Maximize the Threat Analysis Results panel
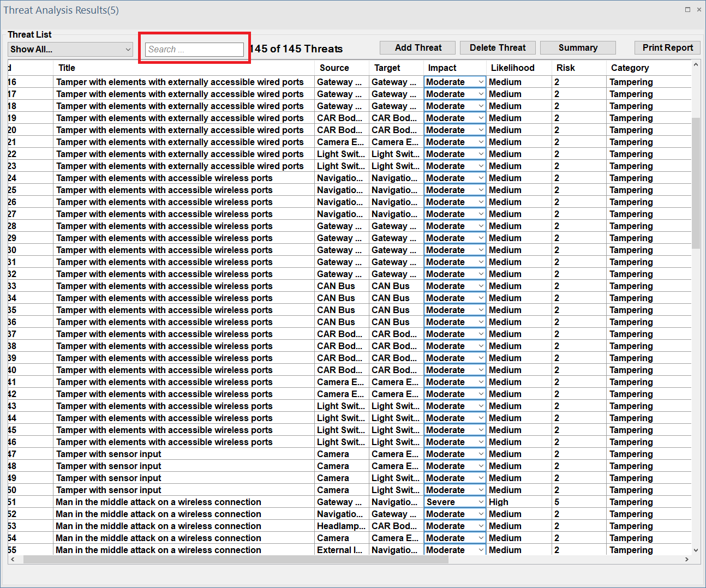The height and width of the screenshot is (588, 706). pos(687,9)
